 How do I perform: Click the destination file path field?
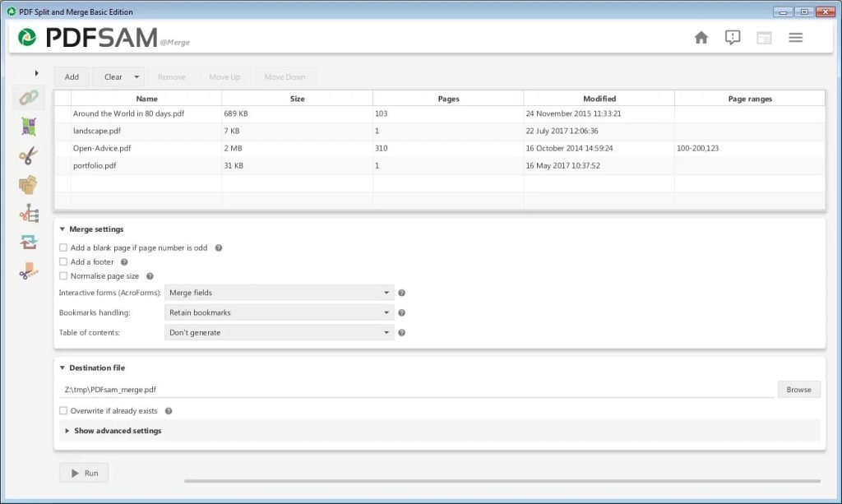[x=417, y=390]
